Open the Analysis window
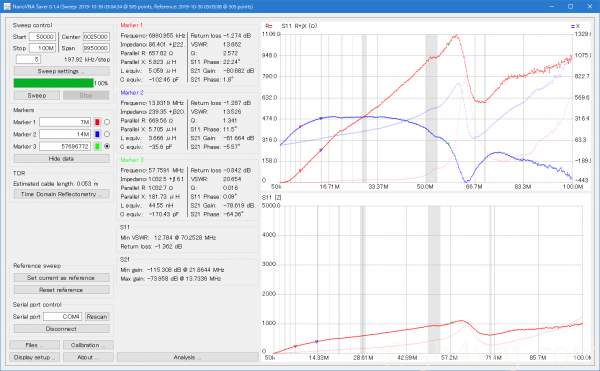Screen dimensions: 600x371 point(188,357)
